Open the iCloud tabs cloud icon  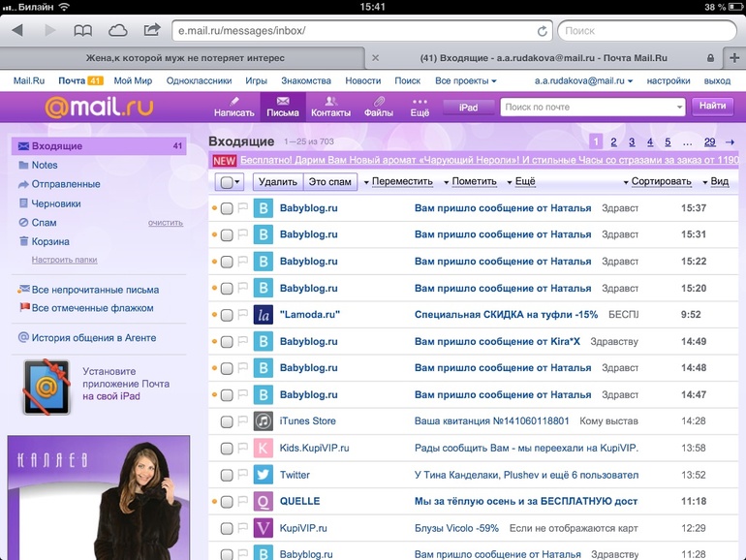pyautogui.click(x=117, y=30)
